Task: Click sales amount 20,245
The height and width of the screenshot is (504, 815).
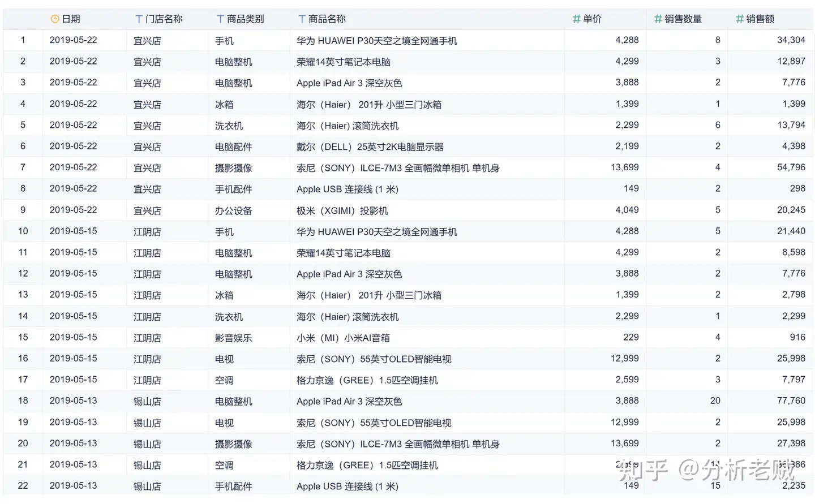Action: pos(791,210)
